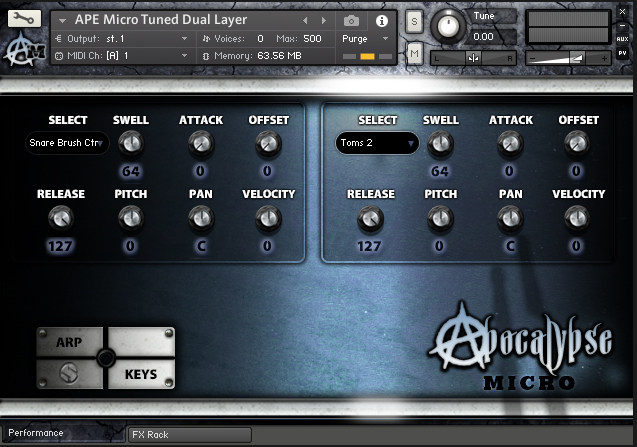
Task: Open the instrument info icon
Action: pyautogui.click(x=381, y=20)
